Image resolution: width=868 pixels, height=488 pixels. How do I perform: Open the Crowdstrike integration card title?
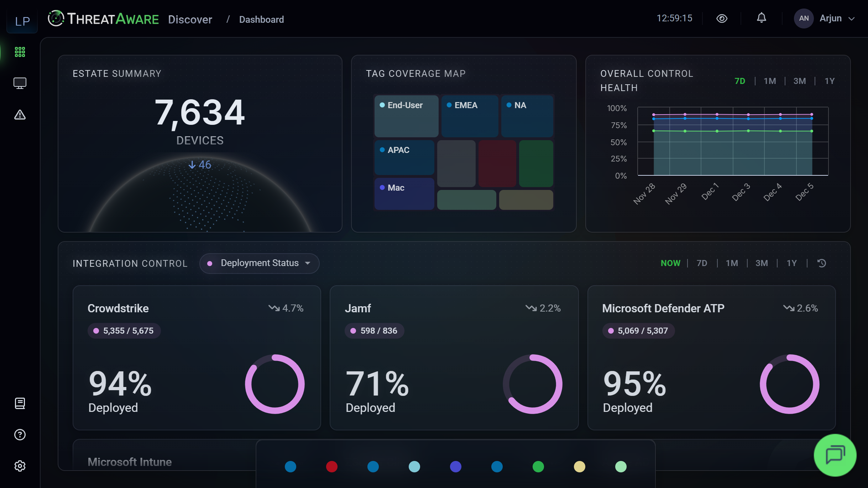(x=118, y=308)
